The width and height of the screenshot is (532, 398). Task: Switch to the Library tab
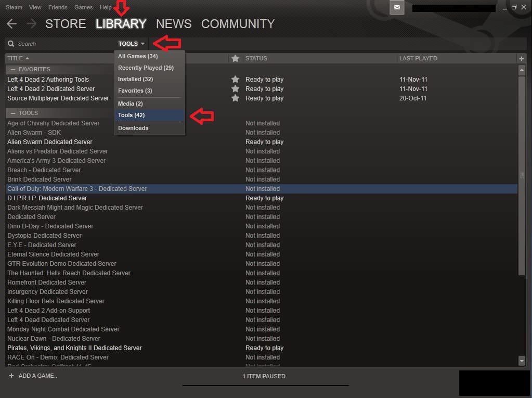click(x=121, y=24)
